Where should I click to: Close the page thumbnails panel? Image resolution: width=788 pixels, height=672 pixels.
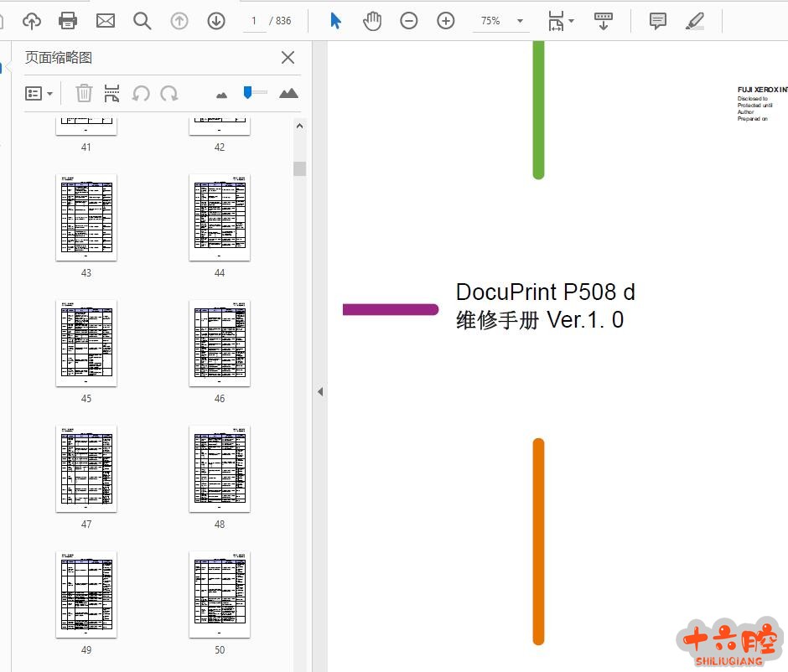(288, 57)
